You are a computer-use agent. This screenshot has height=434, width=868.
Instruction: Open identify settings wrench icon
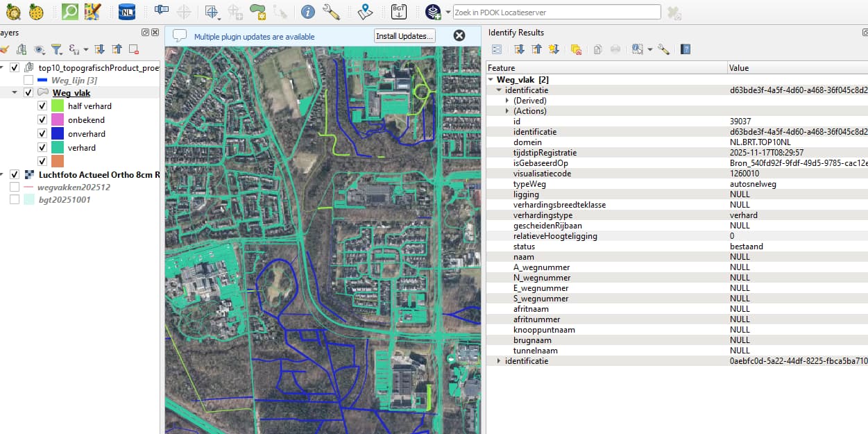[663, 49]
